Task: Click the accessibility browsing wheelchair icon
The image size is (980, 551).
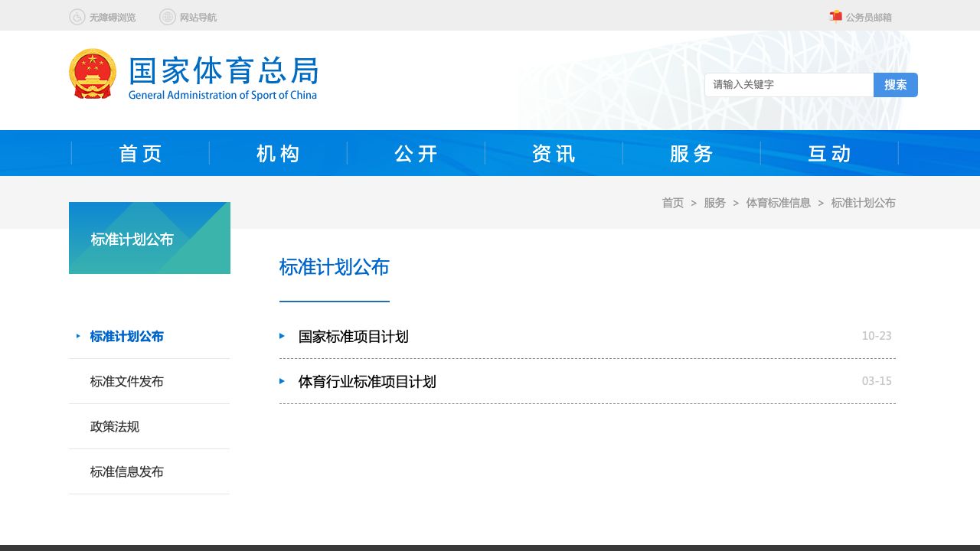Action: [77, 17]
